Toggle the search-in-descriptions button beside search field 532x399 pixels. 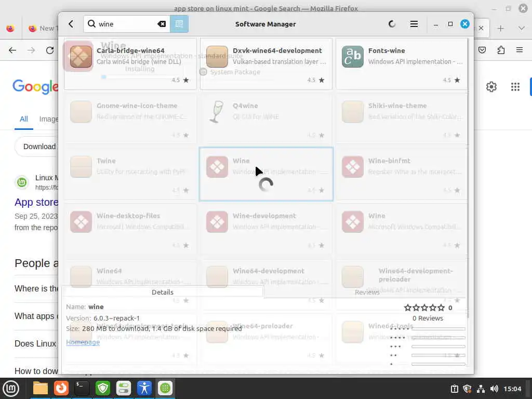tap(179, 24)
